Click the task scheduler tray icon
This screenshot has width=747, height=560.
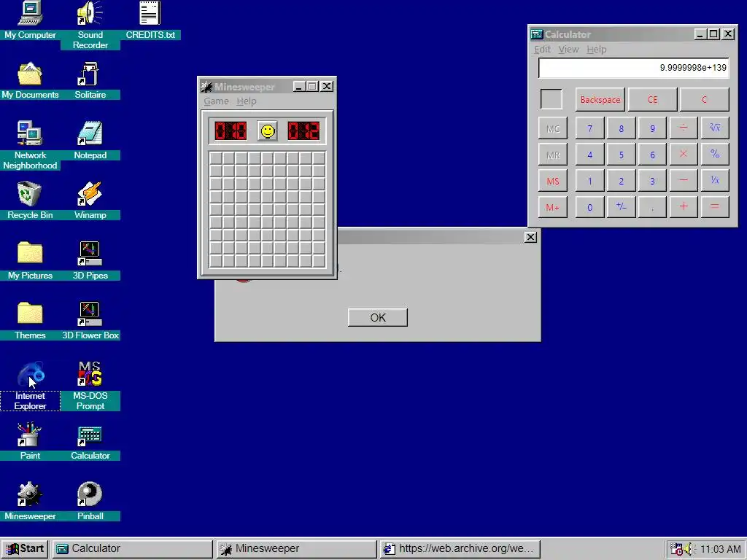tap(676, 549)
